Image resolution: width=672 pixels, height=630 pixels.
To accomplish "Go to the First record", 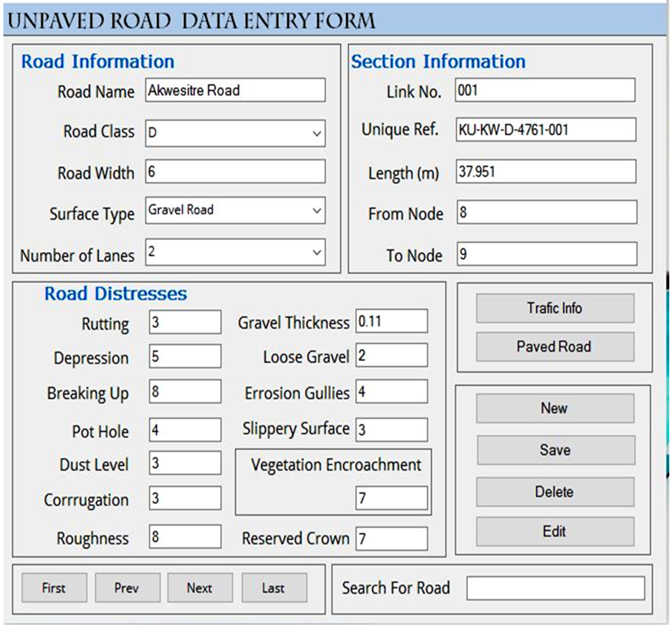I will click(54, 588).
